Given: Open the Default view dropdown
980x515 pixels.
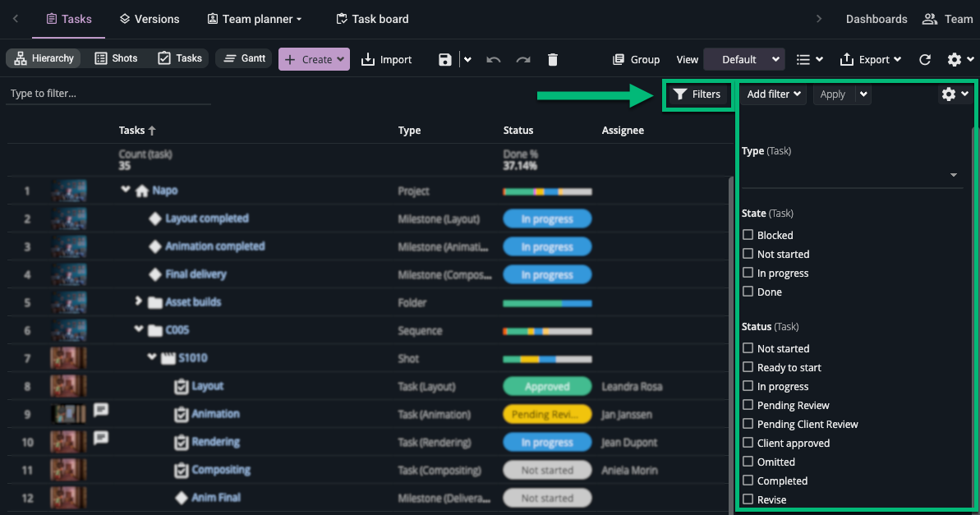Looking at the screenshot, I should point(743,59).
